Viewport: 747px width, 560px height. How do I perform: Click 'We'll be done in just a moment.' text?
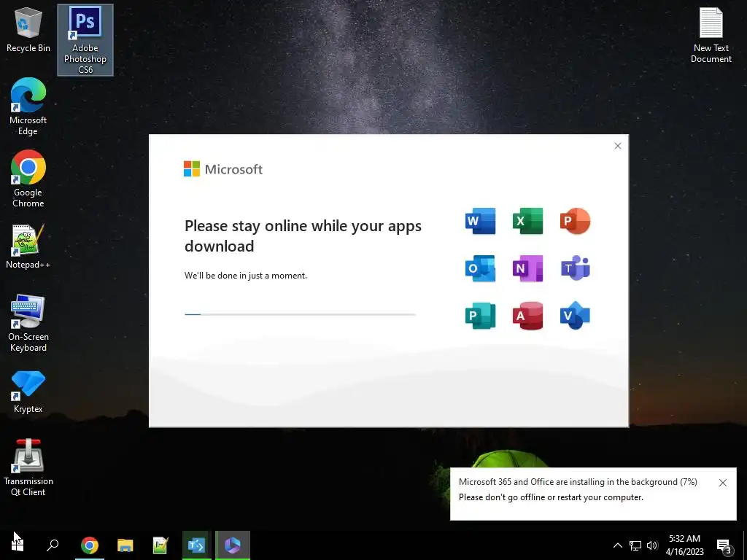click(246, 275)
